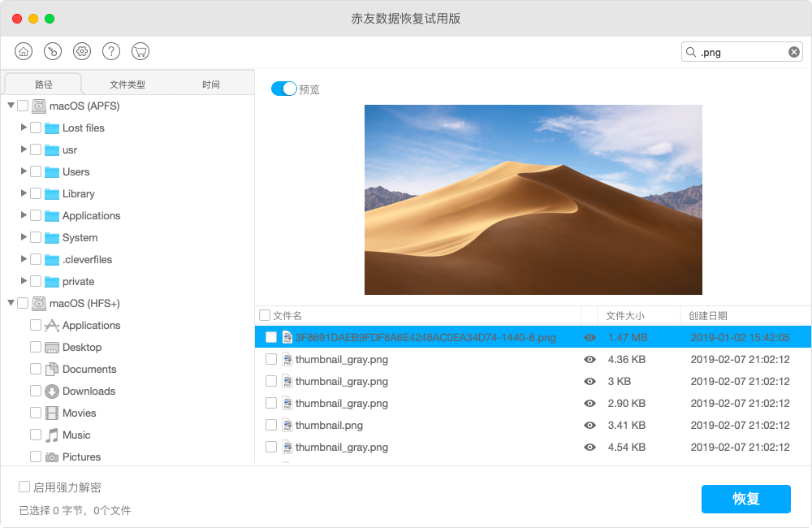Image resolution: width=812 pixels, height=528 pixels.
Task: Check the Lost files checkbox
Action: (36, 128)
